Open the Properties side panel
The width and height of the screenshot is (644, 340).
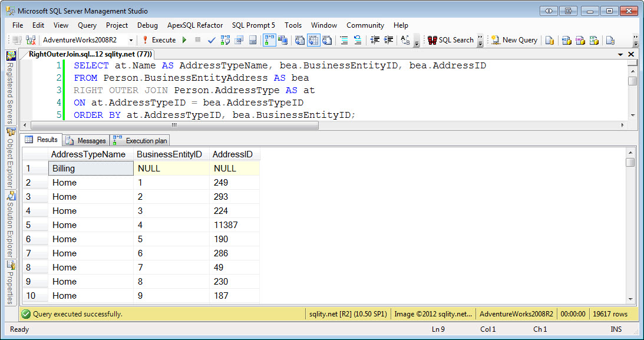(x=11, y=282)
